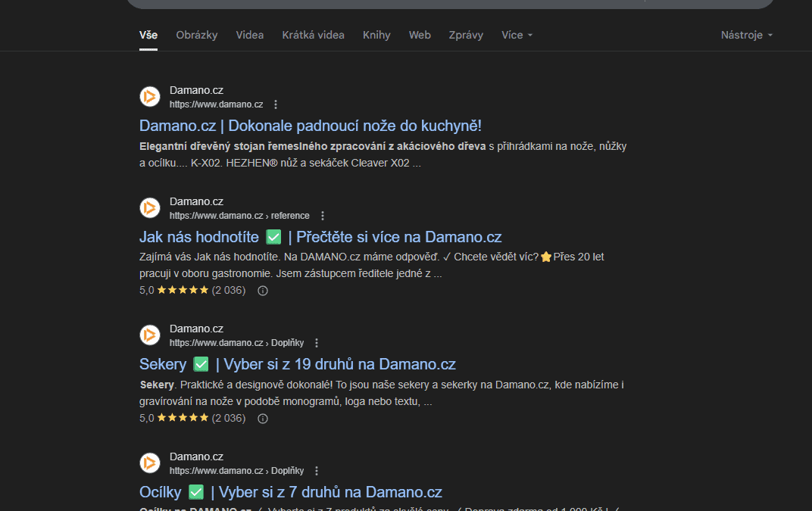Select the Krátká videa tab
This screenshot has width=812, height=511.
point(313,35)
